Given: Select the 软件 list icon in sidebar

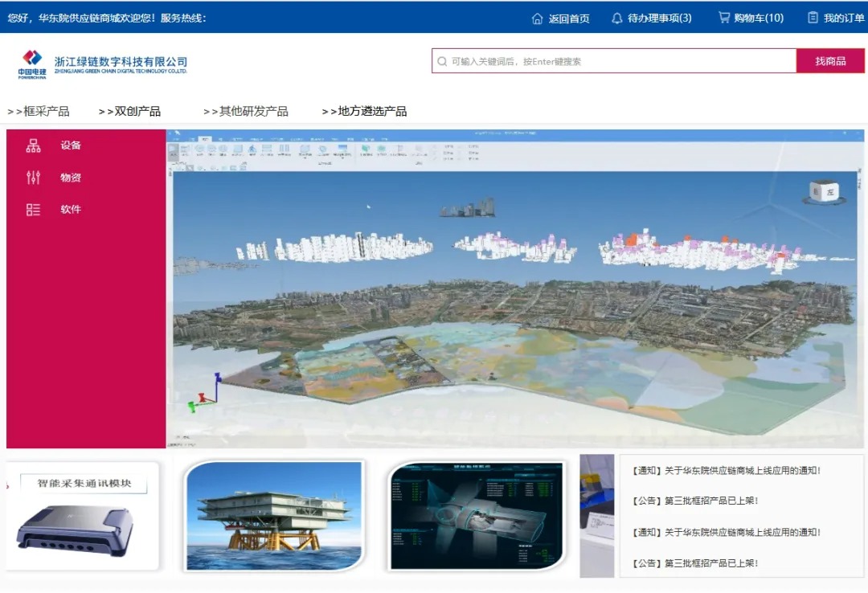Looking at the screenshot, I should 33,210.
